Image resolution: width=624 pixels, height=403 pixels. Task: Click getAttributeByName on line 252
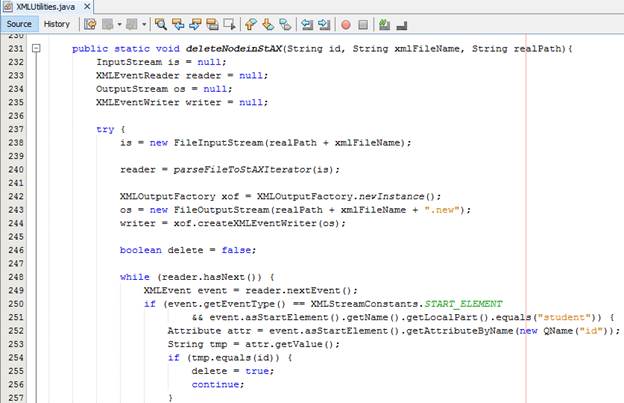click(460, 331)
